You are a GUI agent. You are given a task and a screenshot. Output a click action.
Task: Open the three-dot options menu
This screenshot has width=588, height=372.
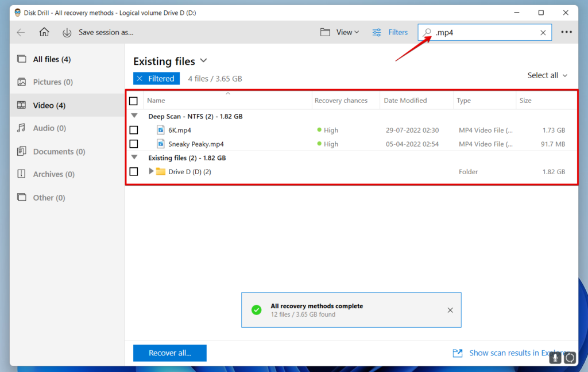coord(566,32)
